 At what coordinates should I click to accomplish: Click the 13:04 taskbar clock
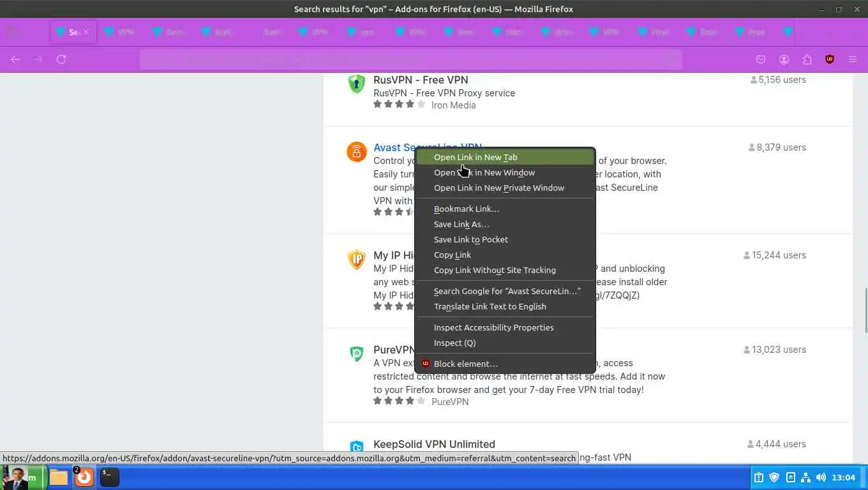coord(844,477)
